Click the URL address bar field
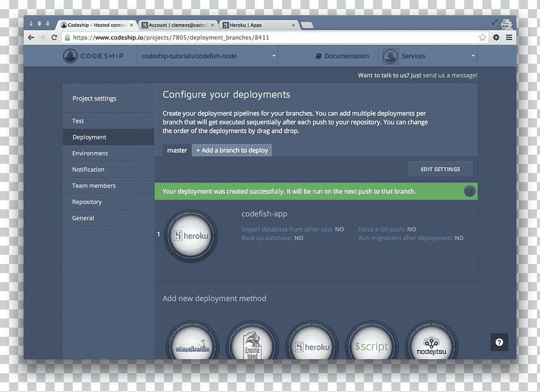The height and width of the screenshot is (392, 540). click(x=275, y=38)
